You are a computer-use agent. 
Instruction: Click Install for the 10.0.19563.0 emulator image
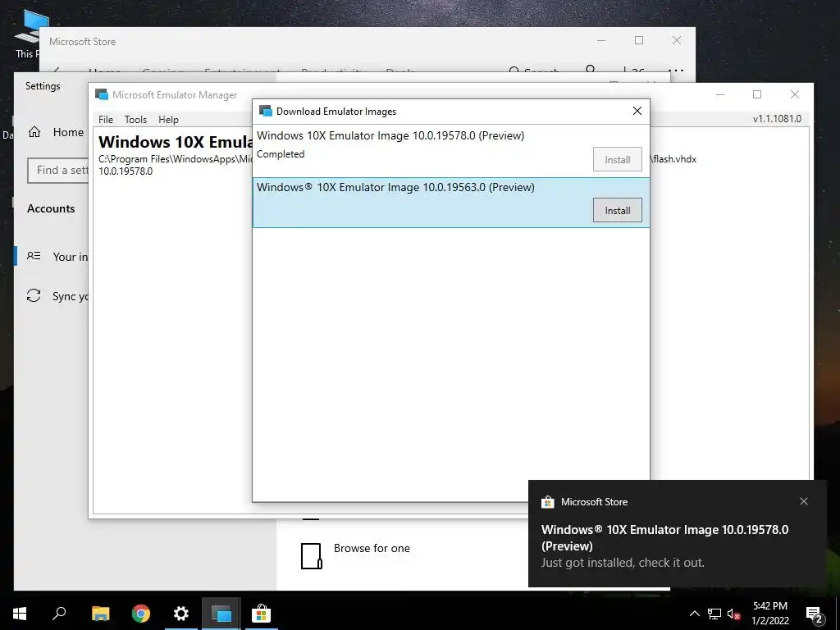point(617,211)
